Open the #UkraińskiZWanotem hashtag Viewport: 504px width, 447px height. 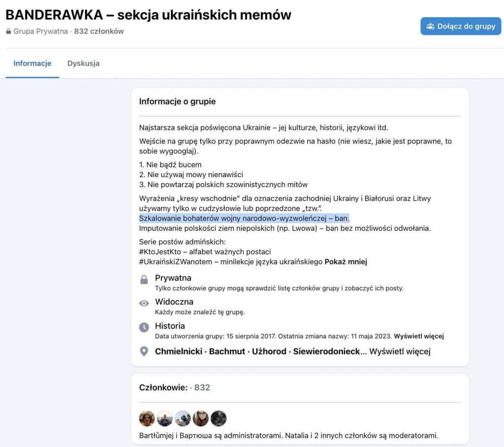pos(175,261)
